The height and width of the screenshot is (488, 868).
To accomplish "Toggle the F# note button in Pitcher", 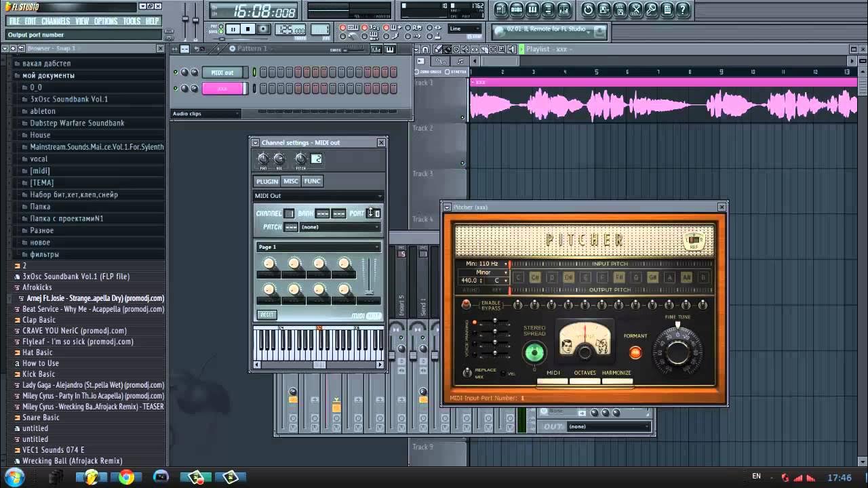I will pos(619,277).
